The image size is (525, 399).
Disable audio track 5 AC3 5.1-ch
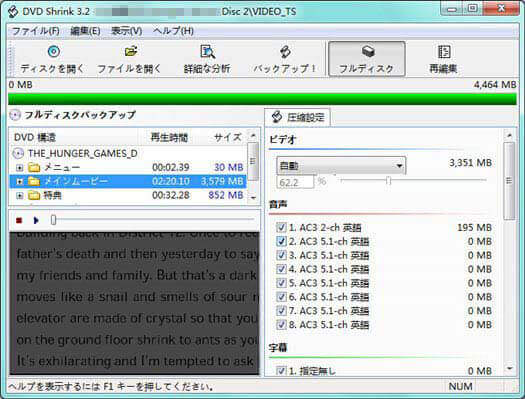(x=281, y=283)
